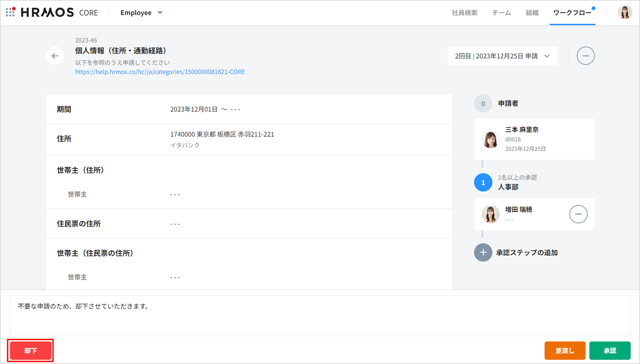The width and height of the screenshot is (640, 364).
Task: Open the 2回目 2023年12月25日 申請 dropdown
Action: tap(502, 56)
